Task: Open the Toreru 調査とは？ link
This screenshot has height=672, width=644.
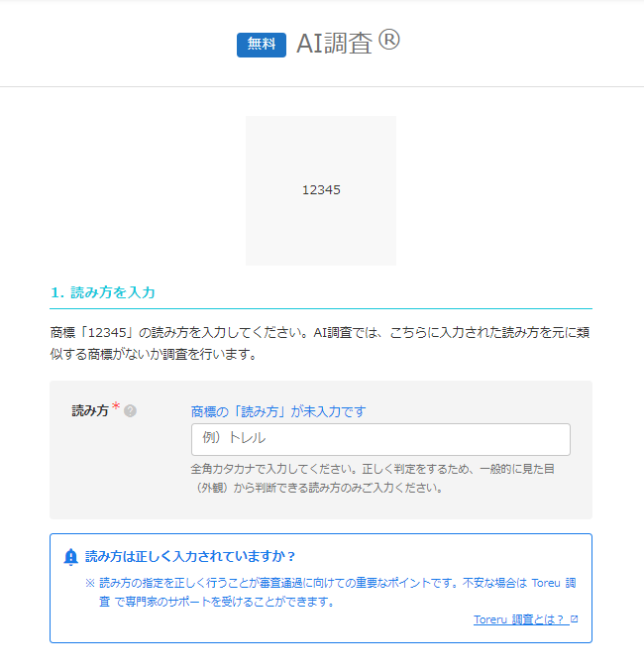Action: coord(521,619)
